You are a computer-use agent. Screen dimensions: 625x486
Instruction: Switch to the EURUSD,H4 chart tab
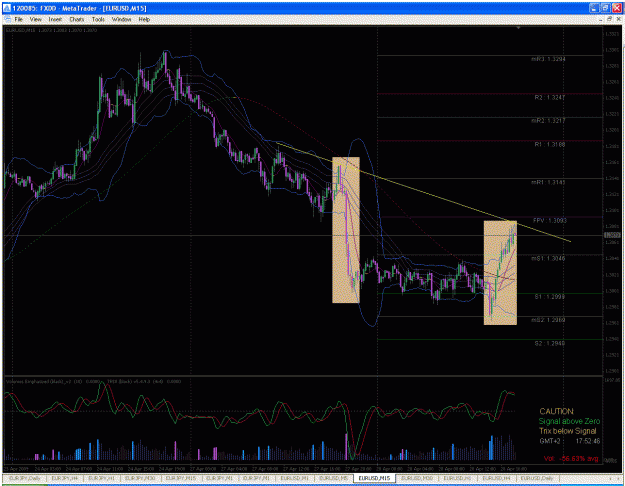(496, 478)
